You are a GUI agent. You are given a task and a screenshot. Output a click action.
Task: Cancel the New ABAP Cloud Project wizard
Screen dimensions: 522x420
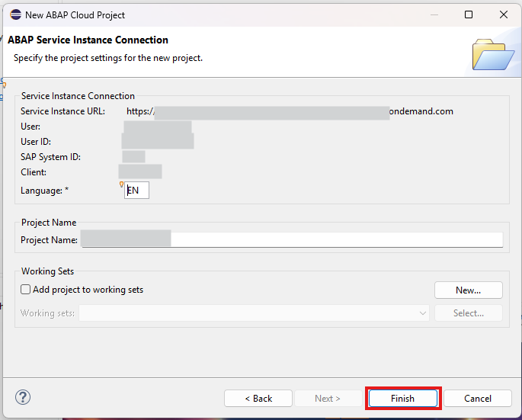pyautogui.click(x=477, y=399)
